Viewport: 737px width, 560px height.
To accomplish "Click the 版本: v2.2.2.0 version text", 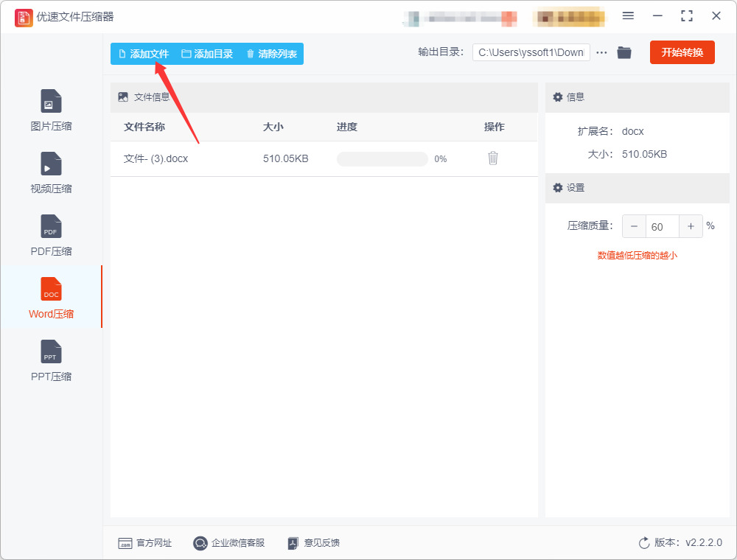I will pyautogui.click(x=688, y=542).
